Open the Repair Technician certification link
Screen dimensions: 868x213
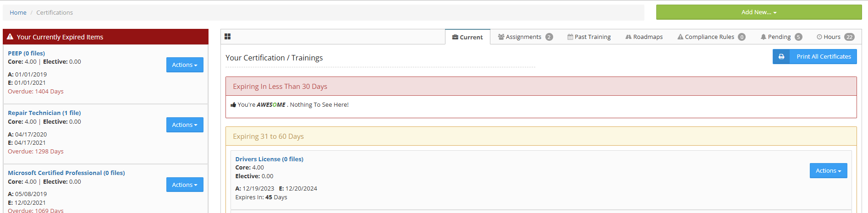(x=44, y=113)
